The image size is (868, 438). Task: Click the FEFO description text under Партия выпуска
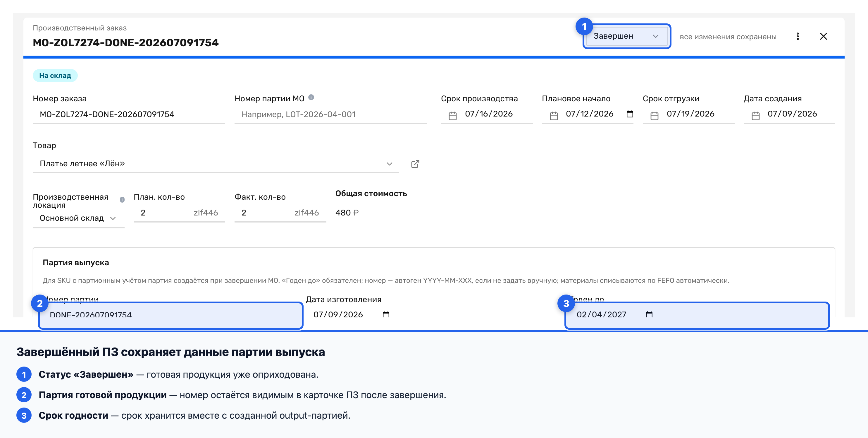[x=386, y=281]
